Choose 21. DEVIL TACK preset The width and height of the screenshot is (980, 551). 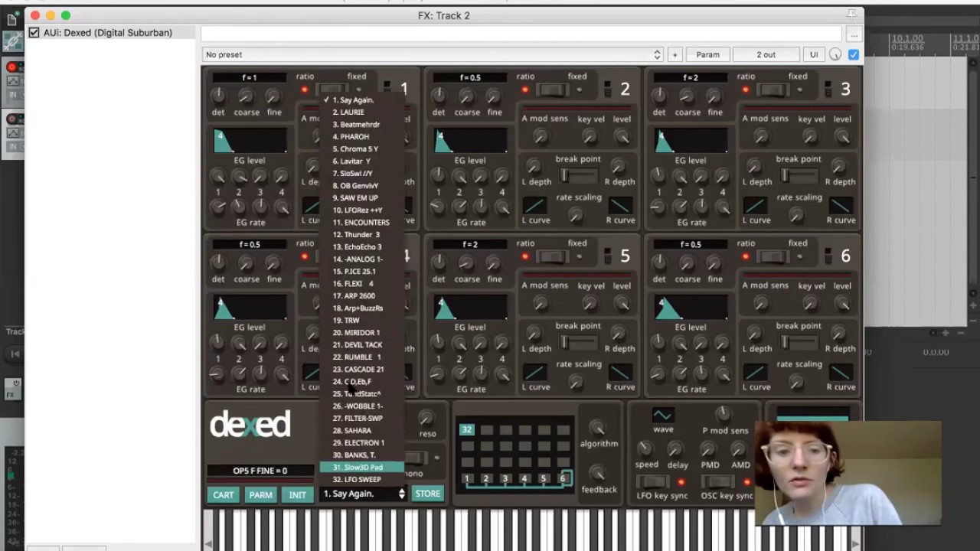361,344
